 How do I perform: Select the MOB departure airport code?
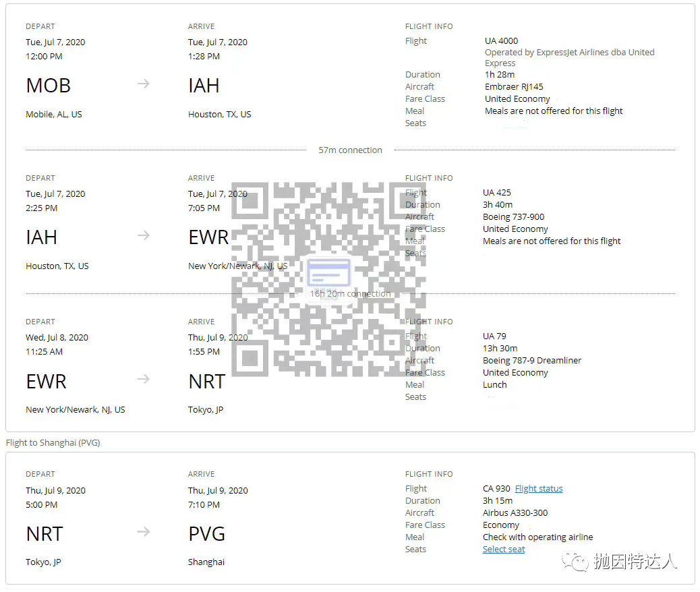[x=48, y=86]
